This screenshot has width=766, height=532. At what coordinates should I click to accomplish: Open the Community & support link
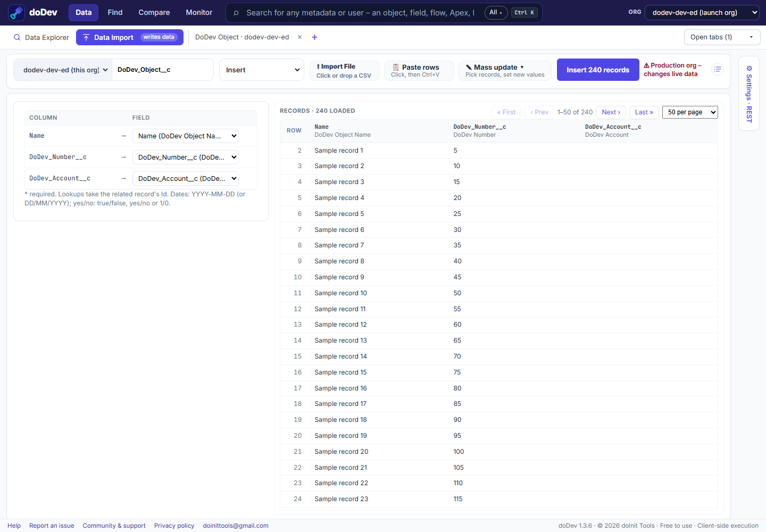[x=114, y=526]
